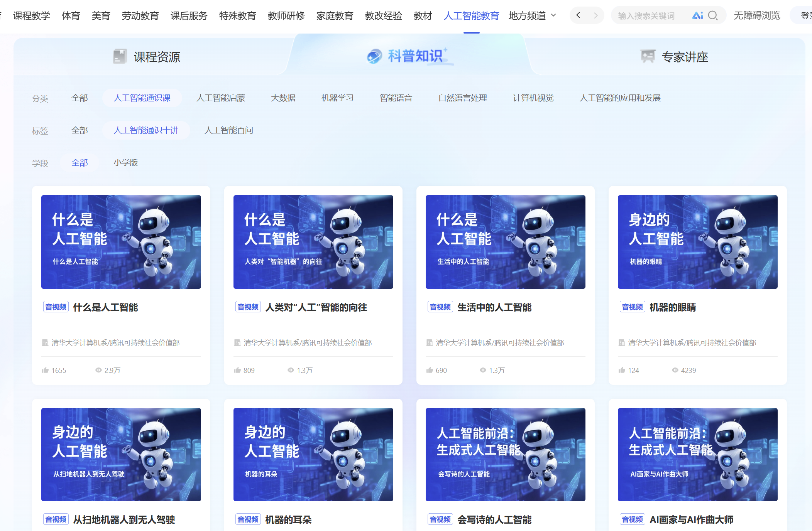Click the right arrow nav scroll icon
The image size is (812, 531).
(x=595, y=15)
